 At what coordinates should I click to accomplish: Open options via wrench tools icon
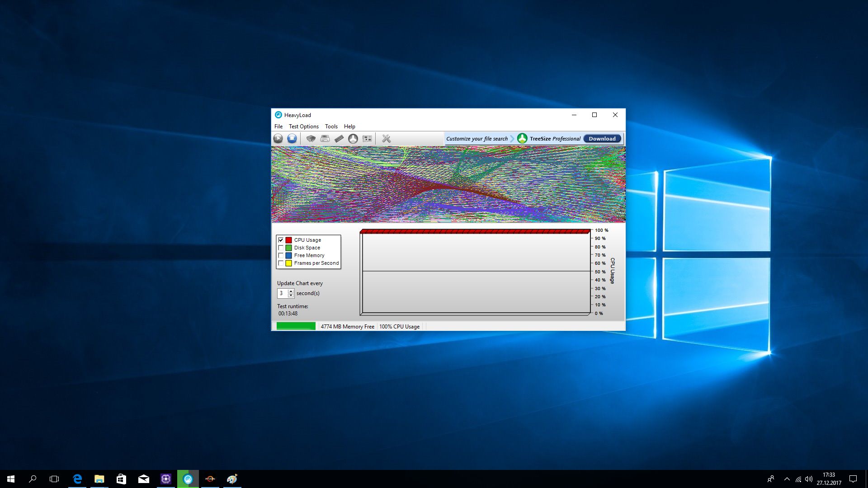386,139
